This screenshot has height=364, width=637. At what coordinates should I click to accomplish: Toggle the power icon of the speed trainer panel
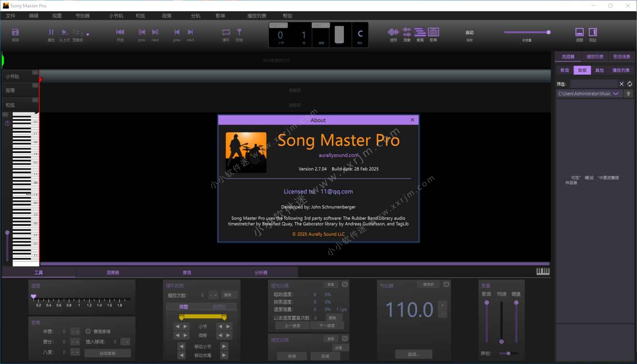[345, 284]
